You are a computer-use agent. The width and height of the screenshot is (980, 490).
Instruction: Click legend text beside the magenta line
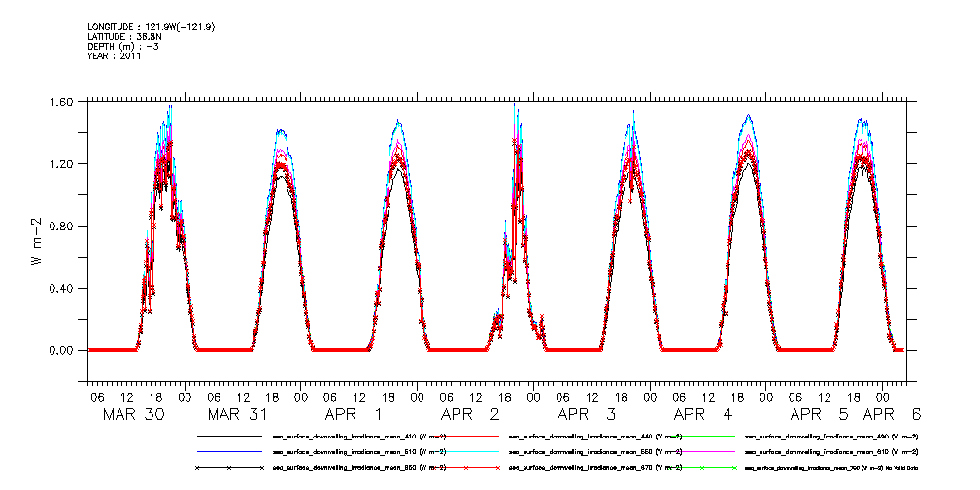[831, 451]
